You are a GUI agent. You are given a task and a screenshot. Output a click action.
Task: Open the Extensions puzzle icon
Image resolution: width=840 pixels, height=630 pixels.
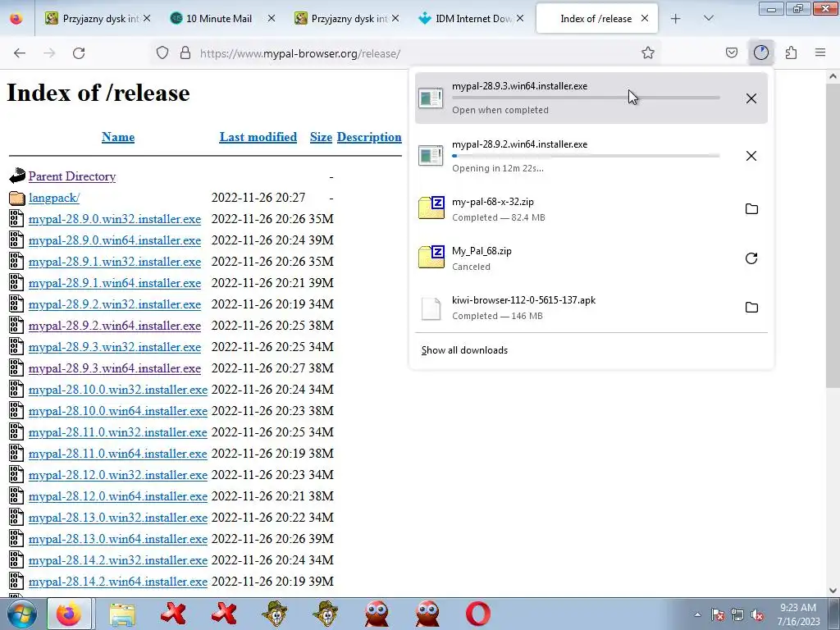[792, 52]
